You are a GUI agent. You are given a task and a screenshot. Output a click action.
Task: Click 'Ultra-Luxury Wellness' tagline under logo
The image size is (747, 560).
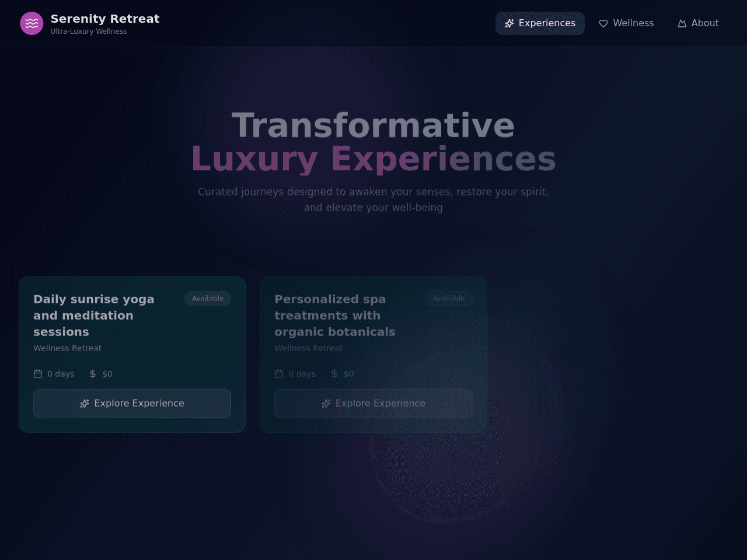click(x=89, y=32)
